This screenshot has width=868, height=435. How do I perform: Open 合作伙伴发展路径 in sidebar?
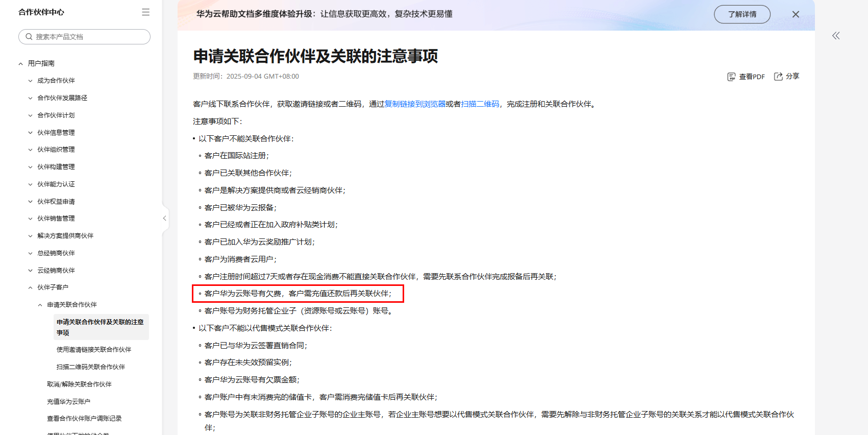pyautogui.click(x=62, y=98)
